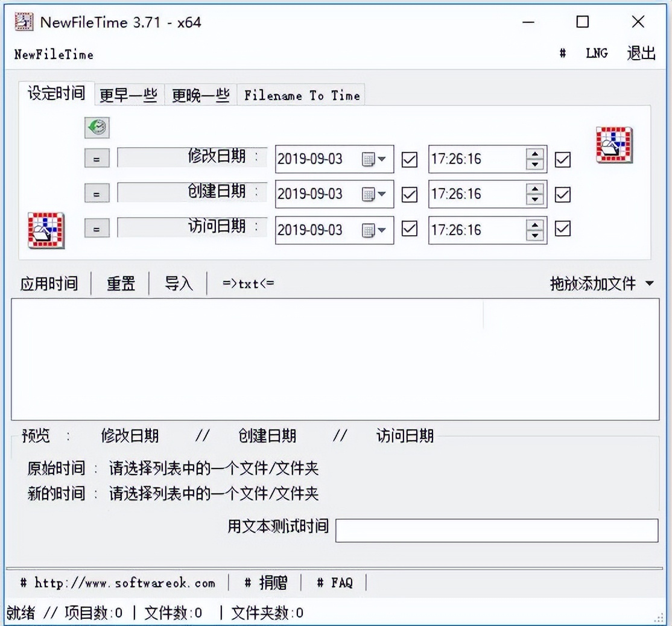Image resolution: width=672 pixels, height=626 pixels.
Task: Switch to the 设定时间 tab
Action: tap(57, 93)
